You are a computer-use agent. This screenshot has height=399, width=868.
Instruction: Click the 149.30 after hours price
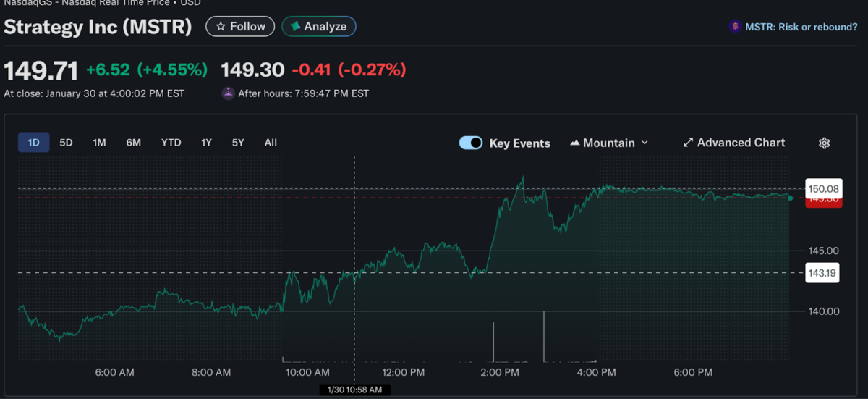tap(252, 70)
